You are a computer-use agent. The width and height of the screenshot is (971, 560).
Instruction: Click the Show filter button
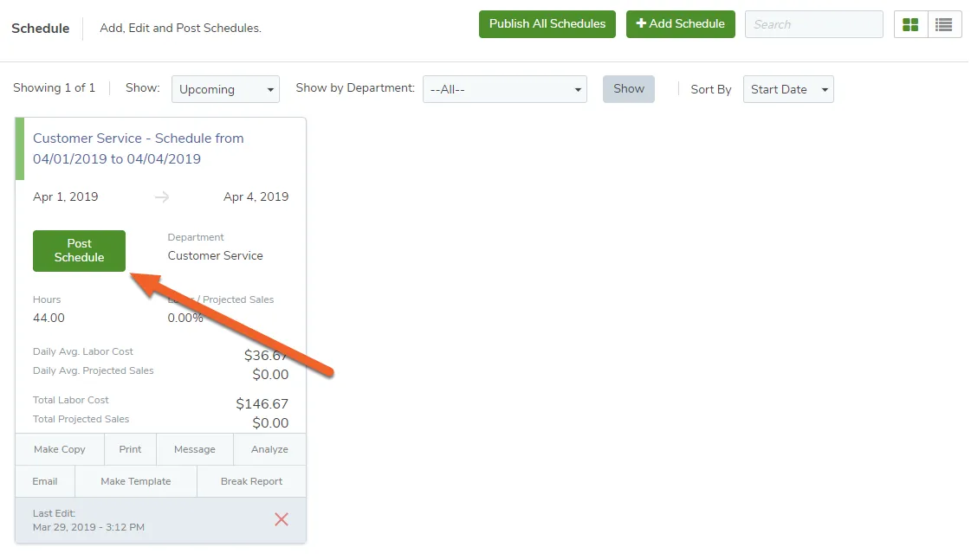[x=629, y=89]
